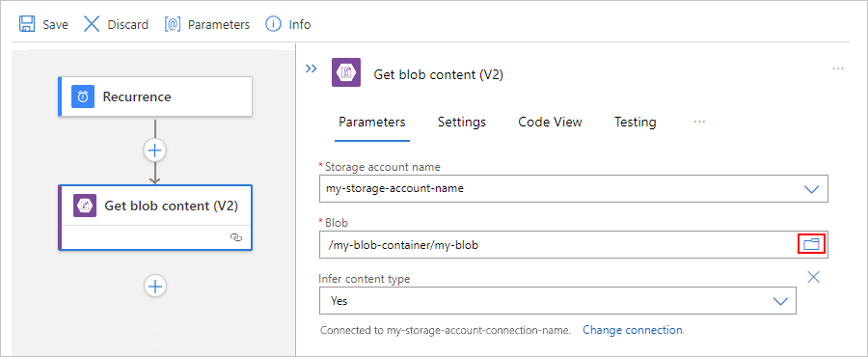868x357 pixels.
Task: Open action menu ellipsis beside panel title
Action: 837,69
